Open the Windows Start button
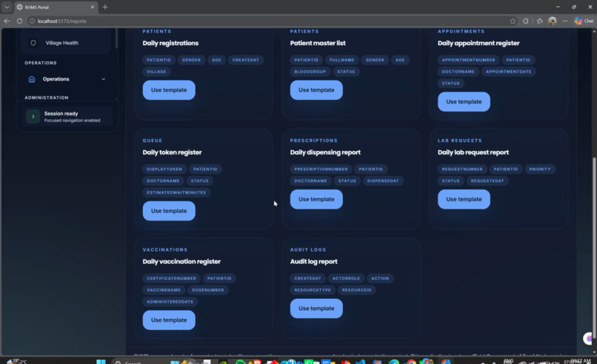This screenshot has width=597, height=364. [x=101, y=362]
